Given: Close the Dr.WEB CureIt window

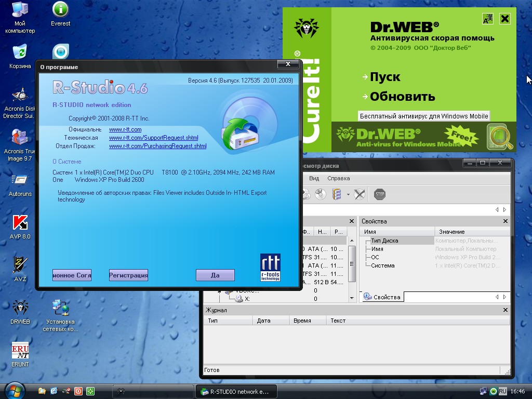Looking at the screenshot, I should coord(505,19).
